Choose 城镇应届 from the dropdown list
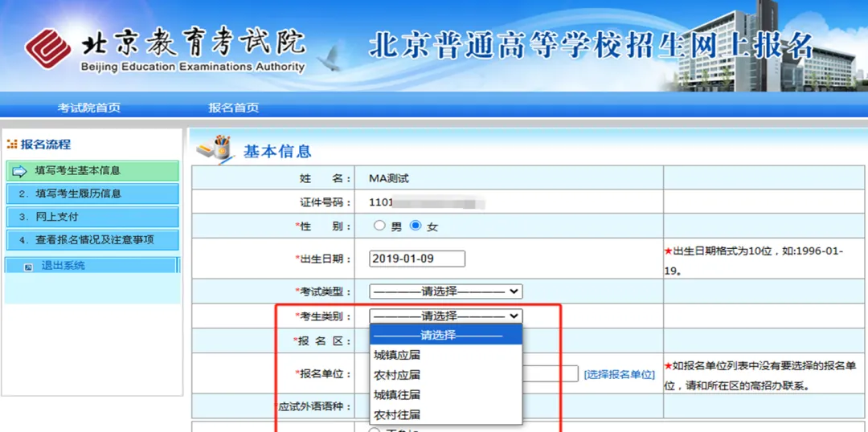Image resolution: width=868 pixels, height=432 pixels. coord(446,355)
